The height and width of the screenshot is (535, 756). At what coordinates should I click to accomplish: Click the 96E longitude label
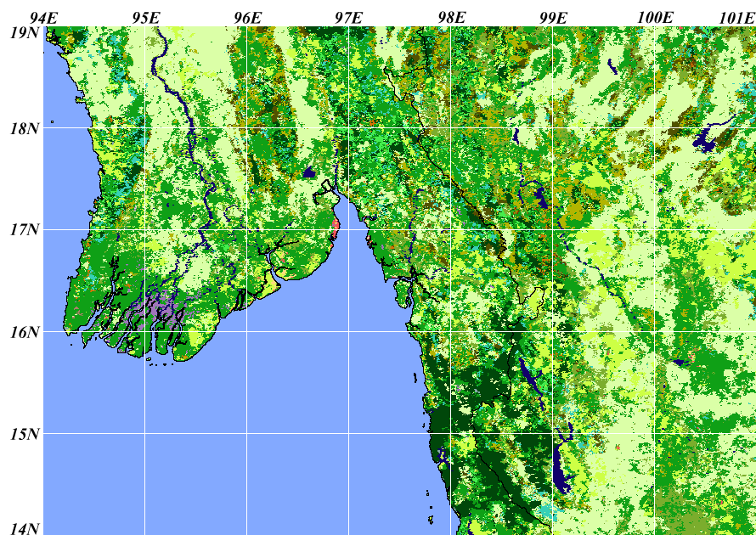[247, 19]
